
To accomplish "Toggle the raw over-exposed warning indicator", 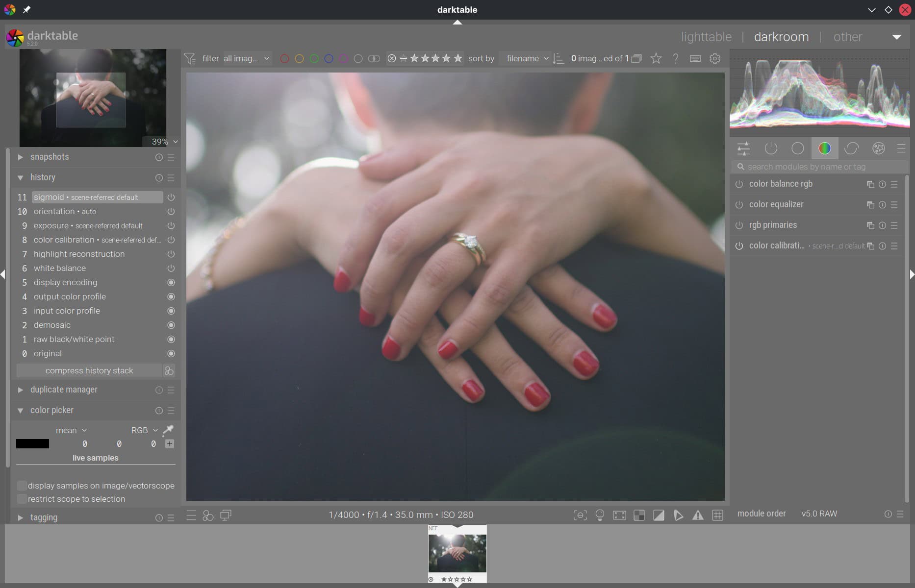I will (x=679, y=515).
